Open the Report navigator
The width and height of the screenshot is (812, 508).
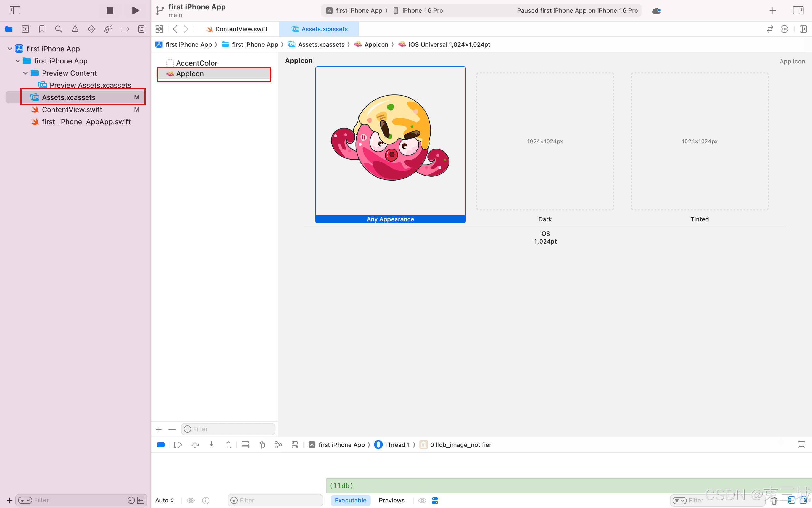pyautogui.click(x=141, y=29)
